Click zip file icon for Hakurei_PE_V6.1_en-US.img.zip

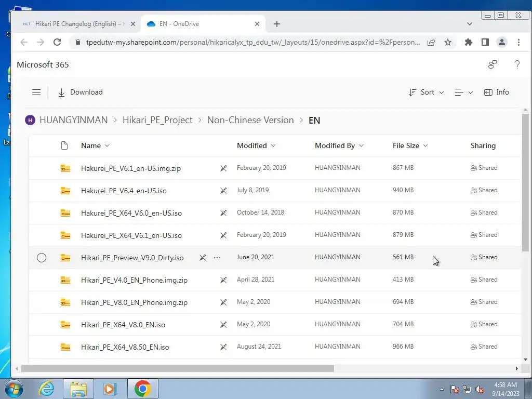click(x=65, y=168)
